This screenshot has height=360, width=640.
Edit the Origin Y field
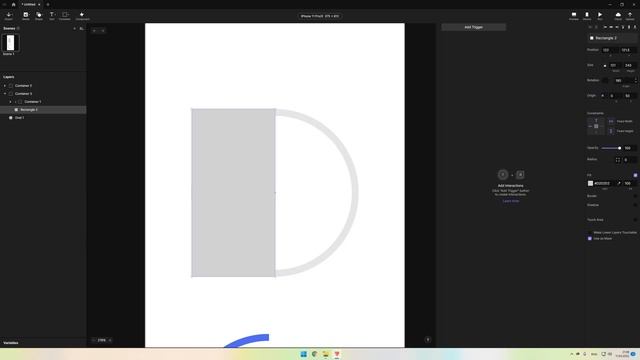(630, 96)
